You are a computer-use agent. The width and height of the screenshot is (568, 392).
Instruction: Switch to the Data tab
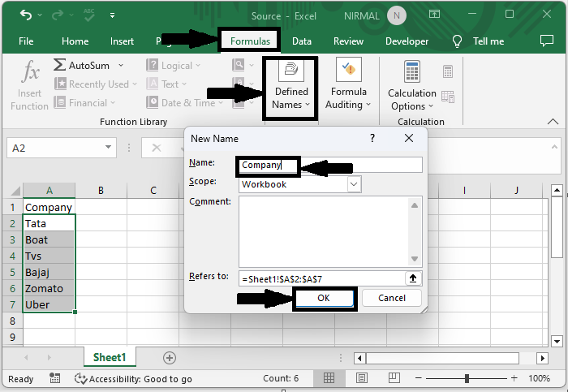(302, 41)
